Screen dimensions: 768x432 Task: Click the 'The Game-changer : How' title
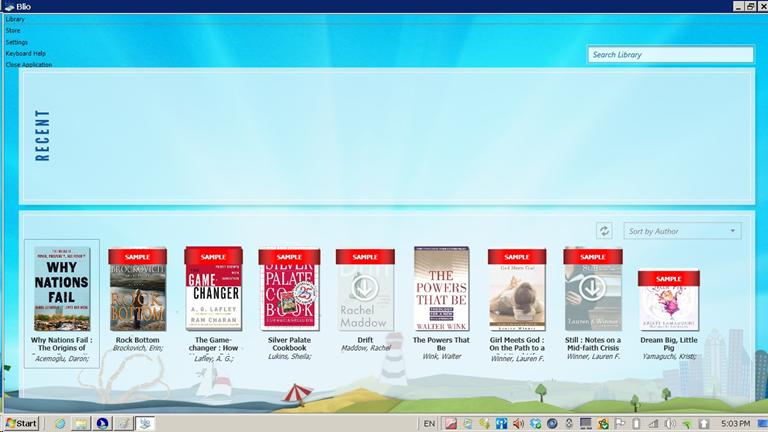[214, 344]
